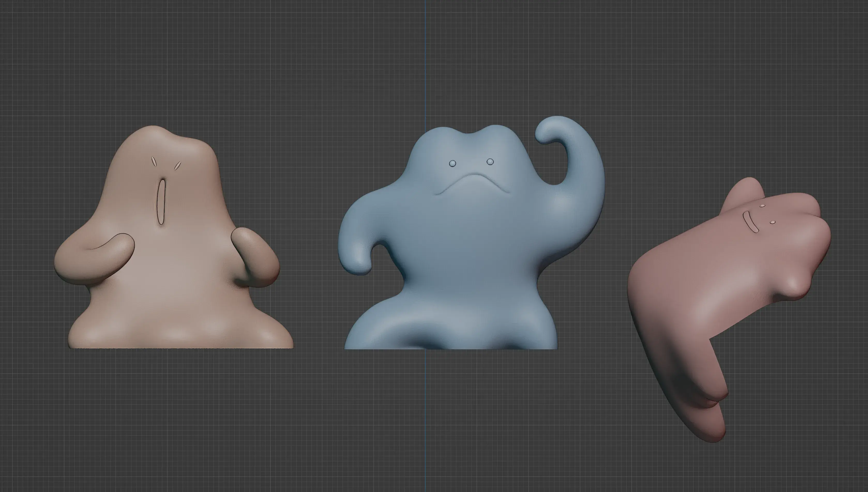Click the beige model's left slit eye
The image size is (868, 492).
pyautogui.click(x=154, y=162)
